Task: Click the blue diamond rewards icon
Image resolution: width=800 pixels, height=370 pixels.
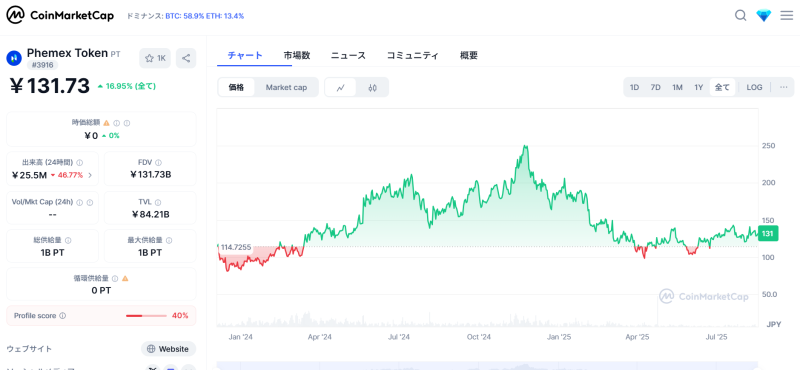Action: pyautogui.click(x=764, y=16)
